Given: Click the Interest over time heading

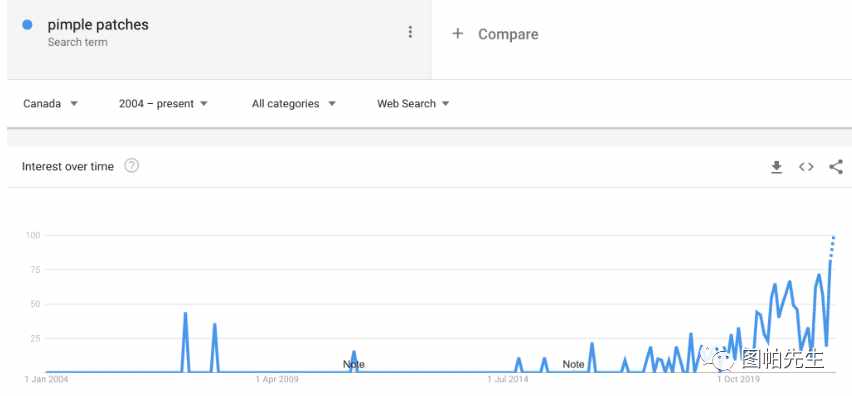Looking at the screenshot, I should [x=68, y=166].
